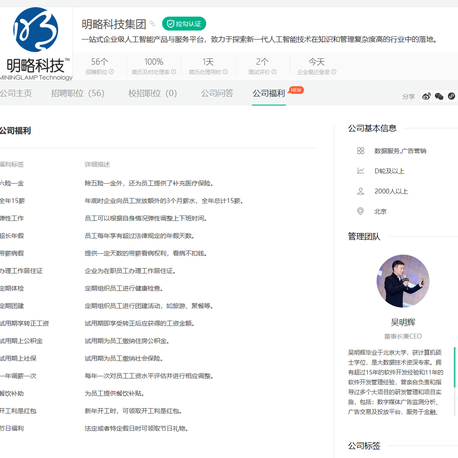This screenshot has width=458, height=458.
Task: Click the person icon by 2000人以上
Action: (360, 191)
